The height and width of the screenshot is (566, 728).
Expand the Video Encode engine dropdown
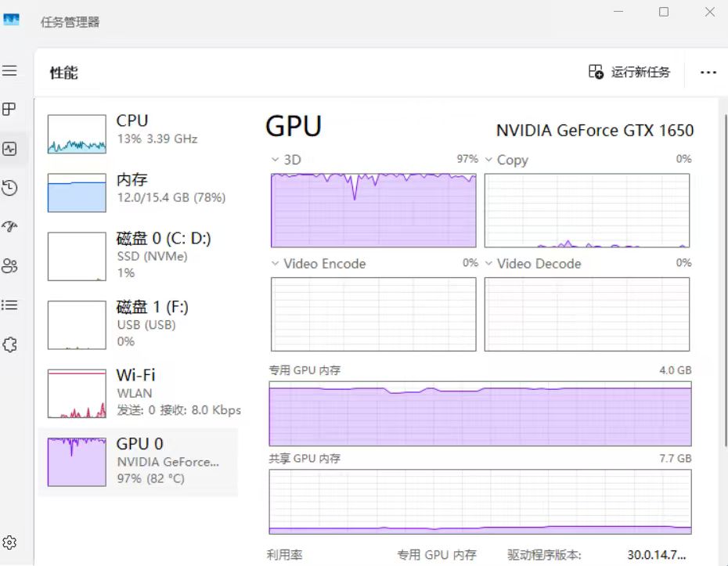(275, 264)
